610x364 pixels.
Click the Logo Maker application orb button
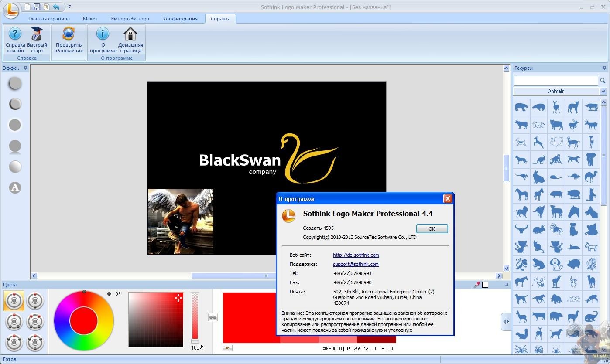[11, 10]
